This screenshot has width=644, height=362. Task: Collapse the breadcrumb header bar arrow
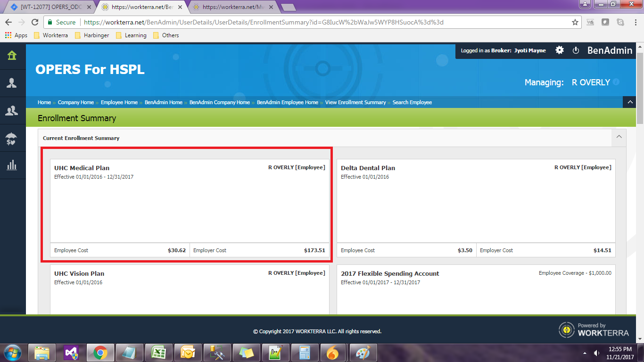tap(629, 102)
